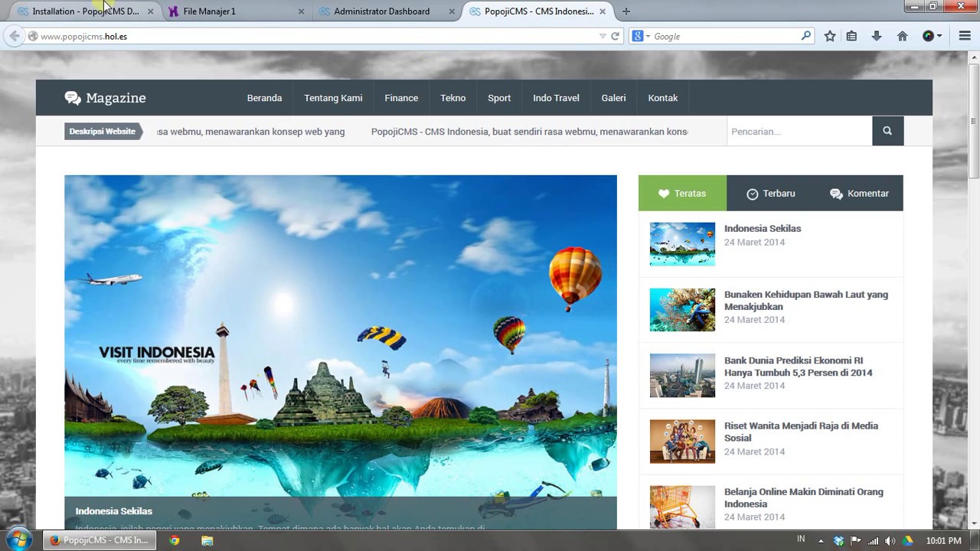Open the Tentang Kami menu item
980x551 pixels.
pyautogui.click(x=333, y=98)
